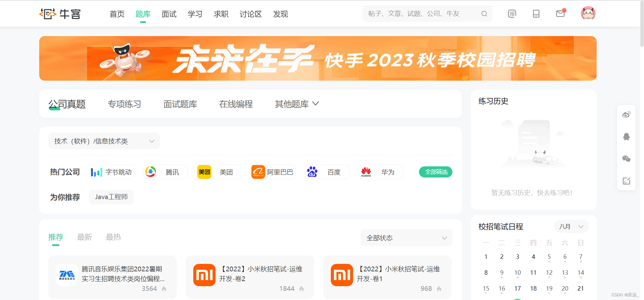
Task: Open 小米秋招笔试-运维开发-卷1 card
Action: point(388,277)
